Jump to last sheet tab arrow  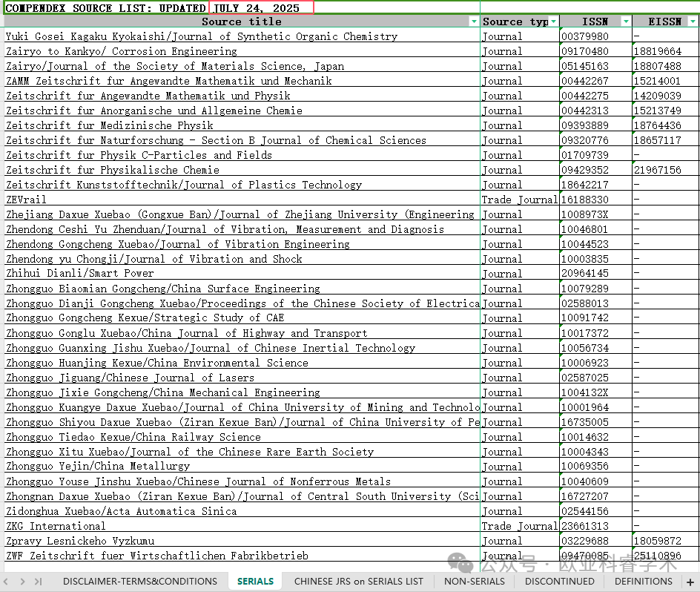click(39, 582)
